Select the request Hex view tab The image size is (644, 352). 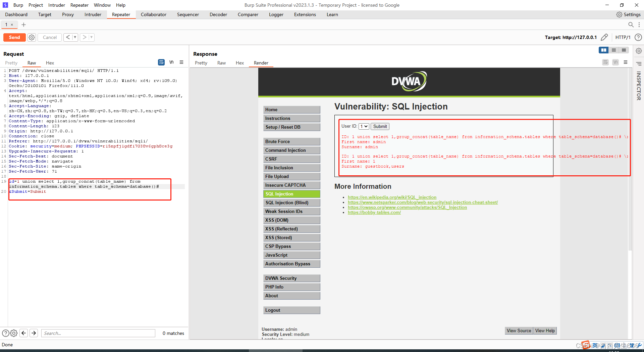click(x=50, y=63)
